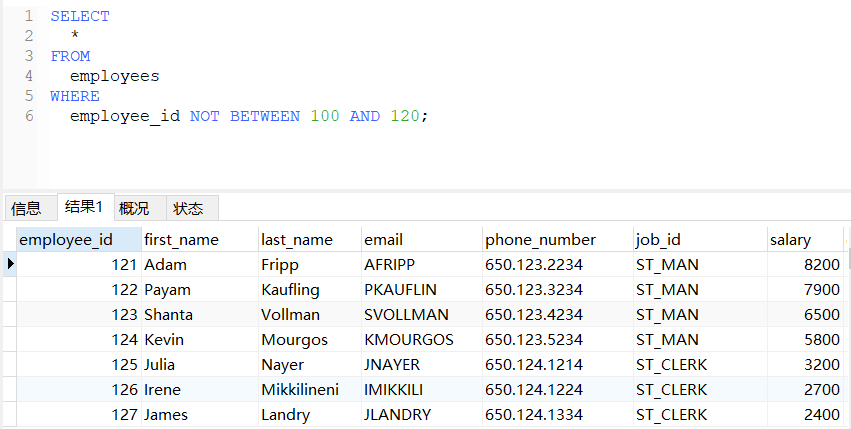Click the employees table name in query
This screenshot has height=429, width=851.
pyautogui.click(x=114, y=76)
